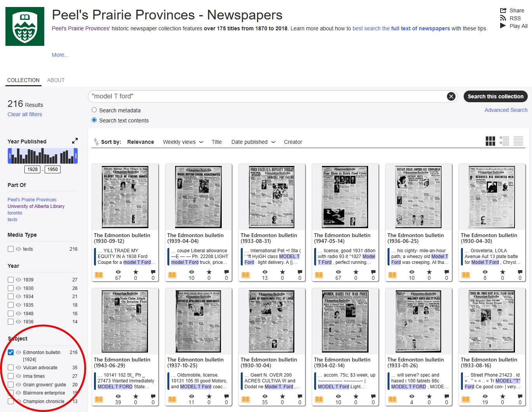This screenshot has width=532, height=412.
Task: Open Advanced Search link
Action: pyautogui.click(x=506, y=110)
